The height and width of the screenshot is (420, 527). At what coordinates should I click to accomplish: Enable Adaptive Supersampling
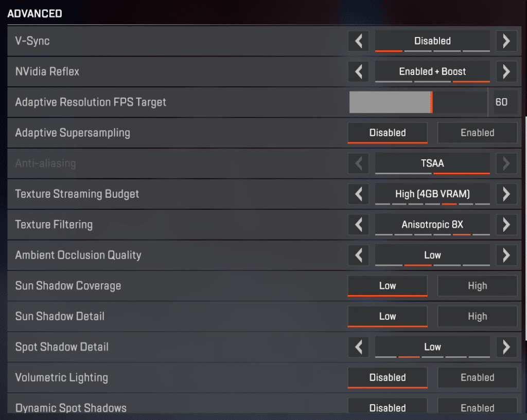477,133
